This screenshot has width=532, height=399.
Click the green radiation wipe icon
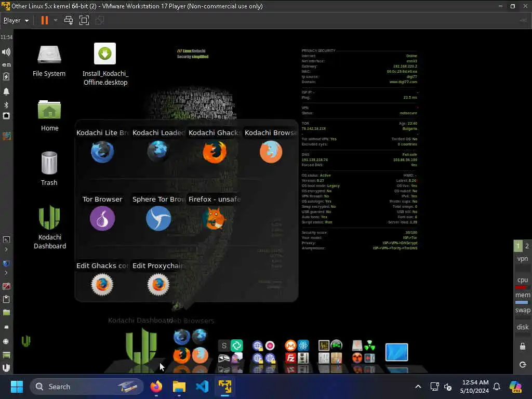[370, 345]
